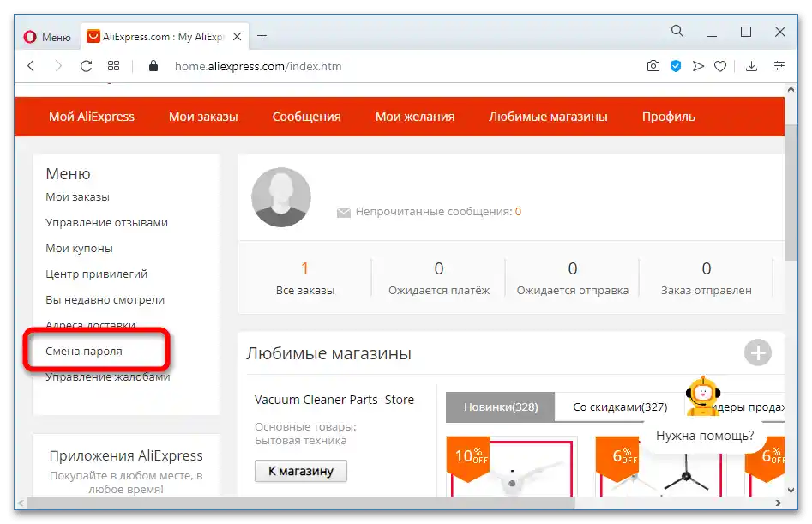Open the Ожидается платёж counter

(439, 279)
